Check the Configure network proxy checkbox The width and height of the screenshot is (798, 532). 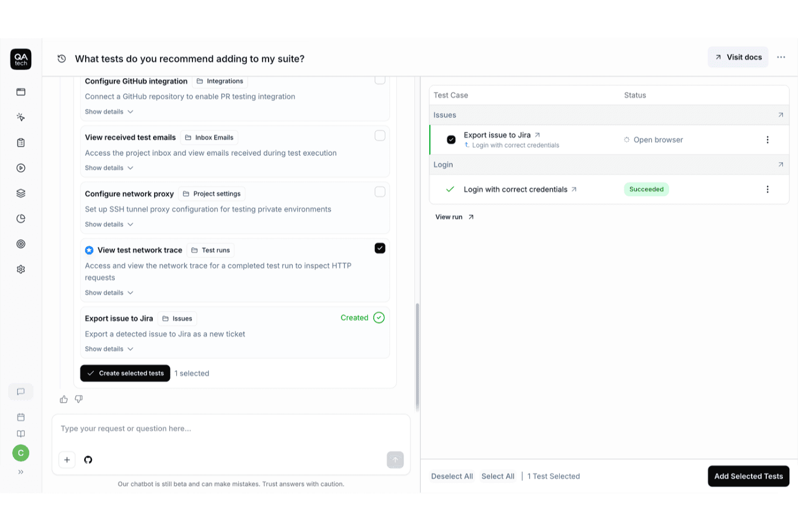(x=380, y=192)
